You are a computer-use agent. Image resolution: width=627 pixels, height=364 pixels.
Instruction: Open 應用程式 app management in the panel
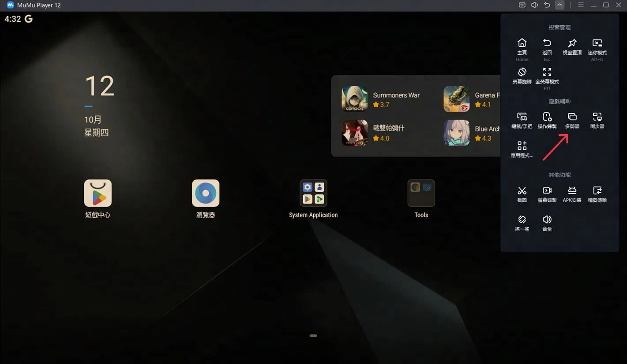[522, 149]
